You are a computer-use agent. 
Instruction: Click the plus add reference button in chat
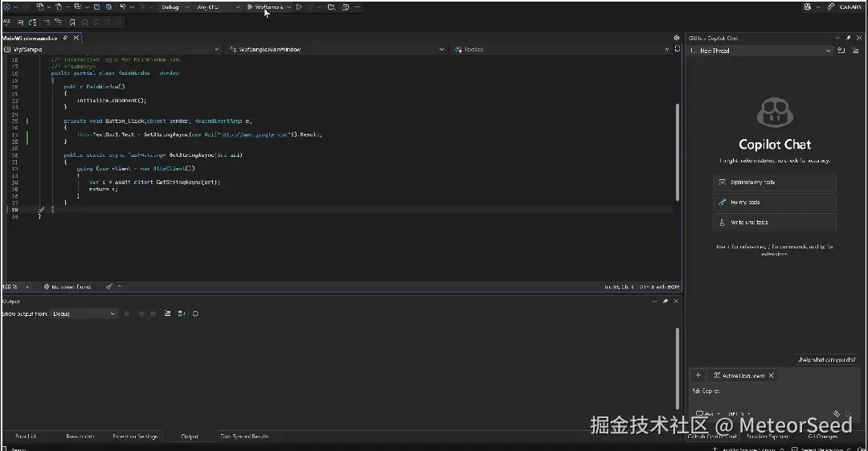[x=698, y=375]
